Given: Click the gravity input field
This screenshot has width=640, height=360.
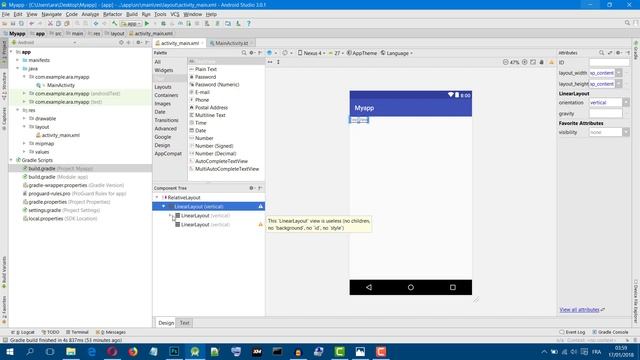Looking at the screenshot, I should pyautogui.click(x=605, y=113).
